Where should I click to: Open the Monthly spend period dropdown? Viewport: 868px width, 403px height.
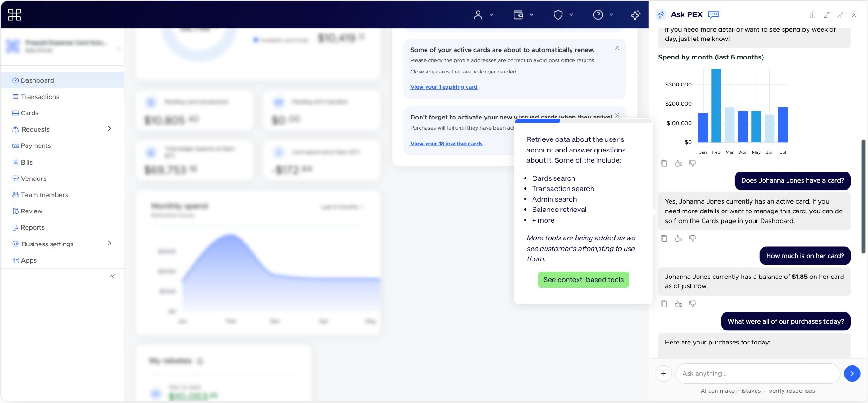coord(342,207)
